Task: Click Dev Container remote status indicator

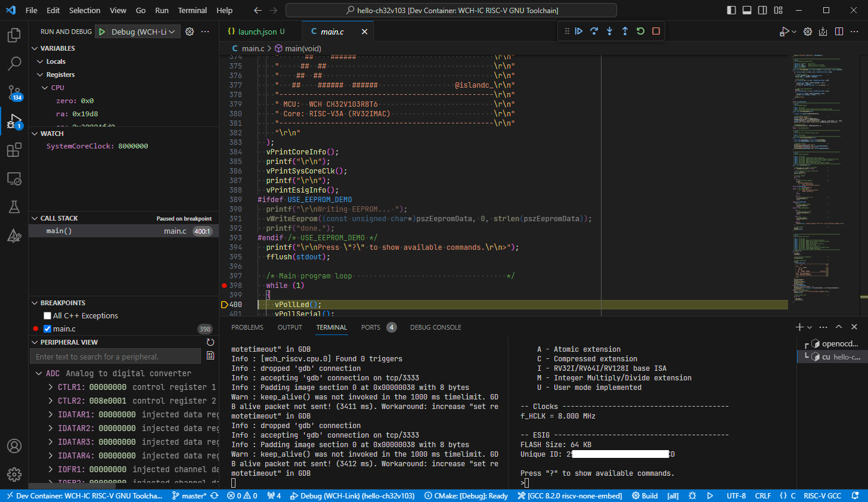Action: coord(84,496)
